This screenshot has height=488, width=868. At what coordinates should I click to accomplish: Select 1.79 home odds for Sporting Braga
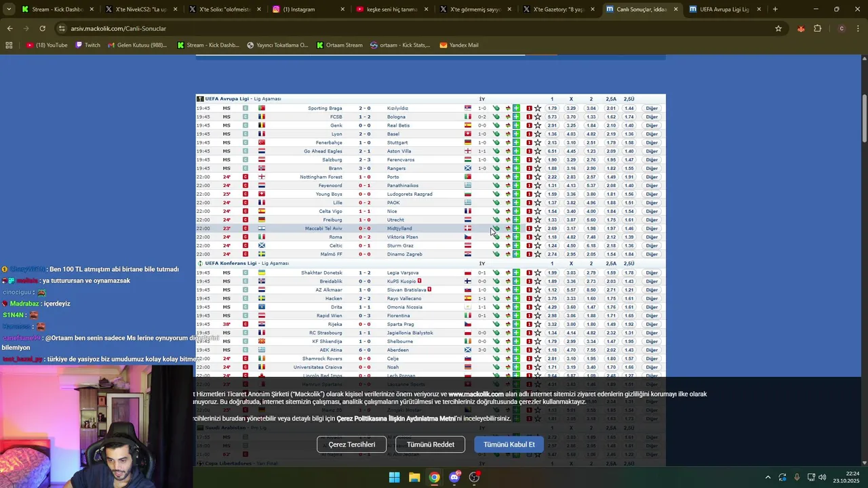click(x=552, y=108)
